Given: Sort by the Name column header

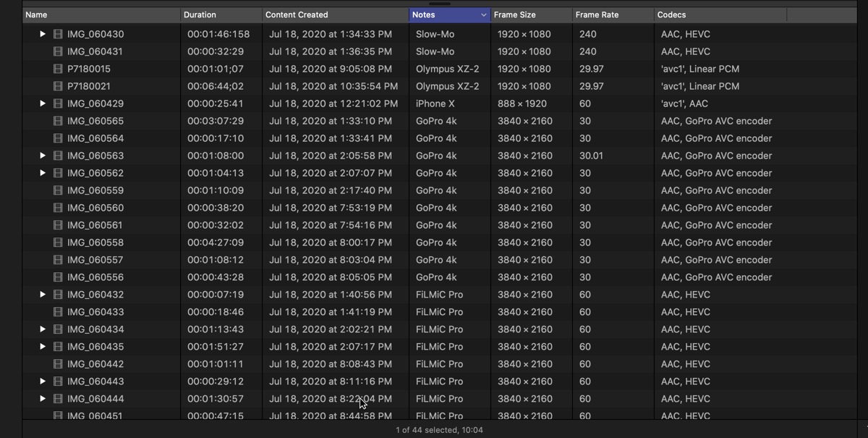Looking at the screenshot, I should [x=101, y=14].
